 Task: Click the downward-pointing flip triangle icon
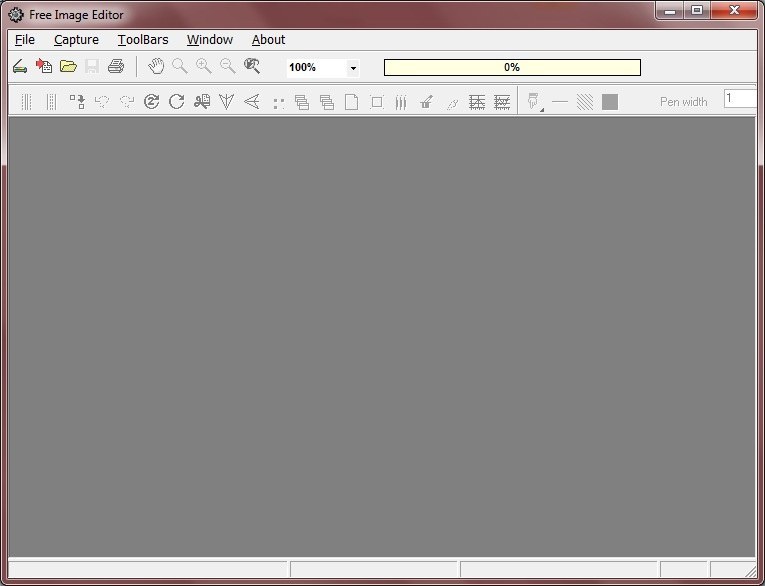[226, 101]
